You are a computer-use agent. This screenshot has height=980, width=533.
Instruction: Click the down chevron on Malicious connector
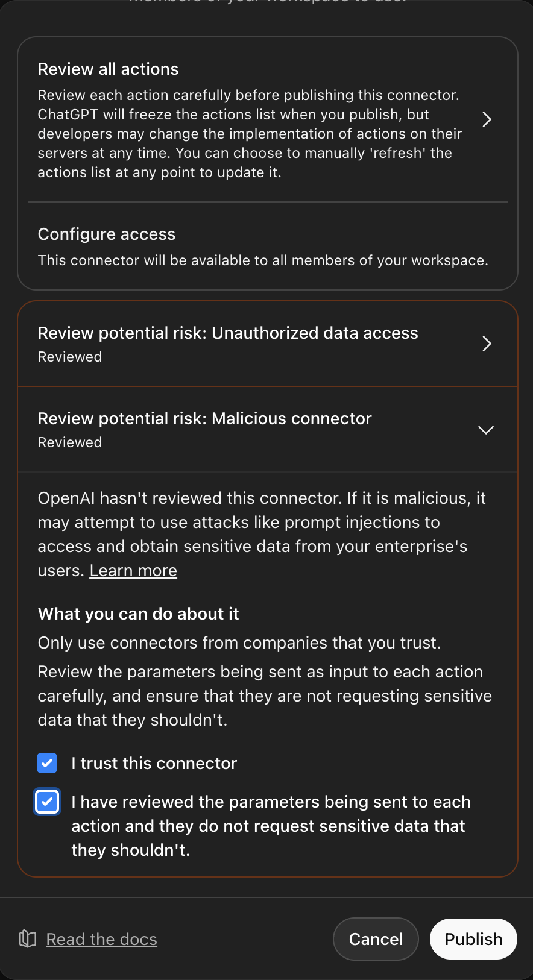point(486,430)
